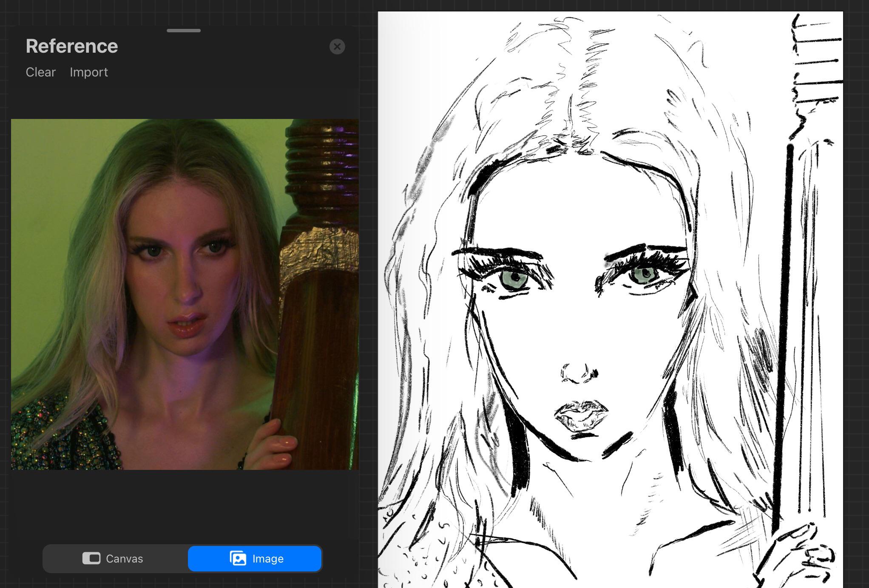Import a new reference image
Image resolution: width=869 pixels, height=588 pixels.
[88, 72]
